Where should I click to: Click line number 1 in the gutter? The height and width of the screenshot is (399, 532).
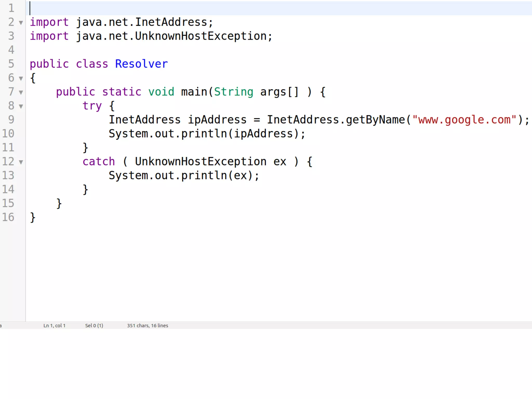pyautogui.click(x=11, y=8)
